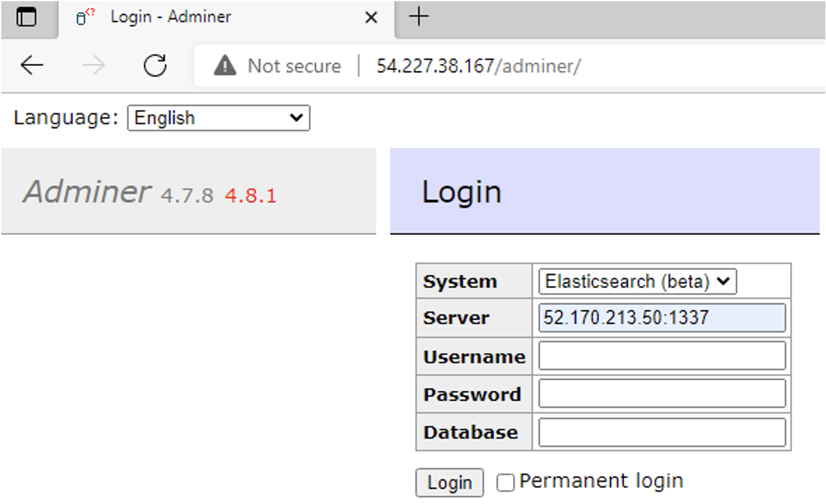Click the Login button
The image size is (826, 504).
point(449,483)
